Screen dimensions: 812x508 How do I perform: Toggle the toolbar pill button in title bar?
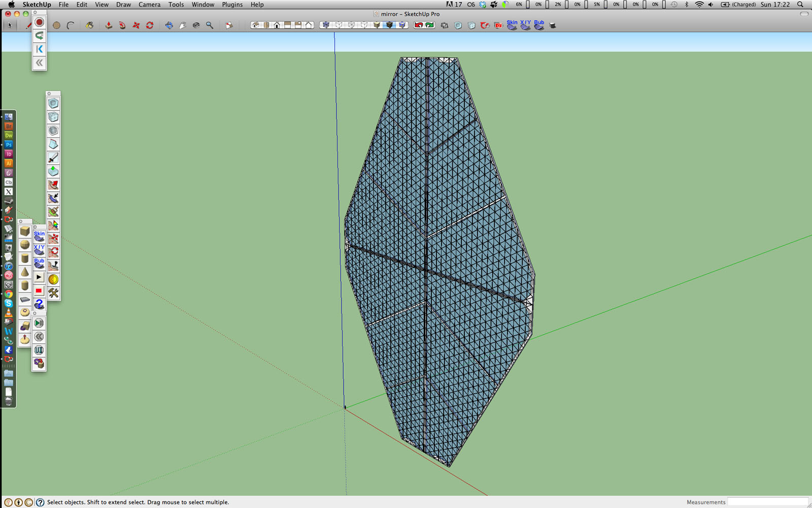804,14
